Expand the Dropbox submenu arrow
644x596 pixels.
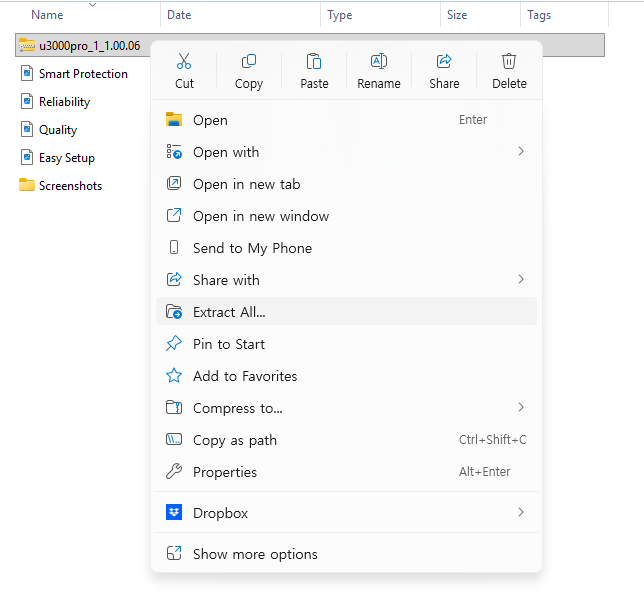(521, 512)
